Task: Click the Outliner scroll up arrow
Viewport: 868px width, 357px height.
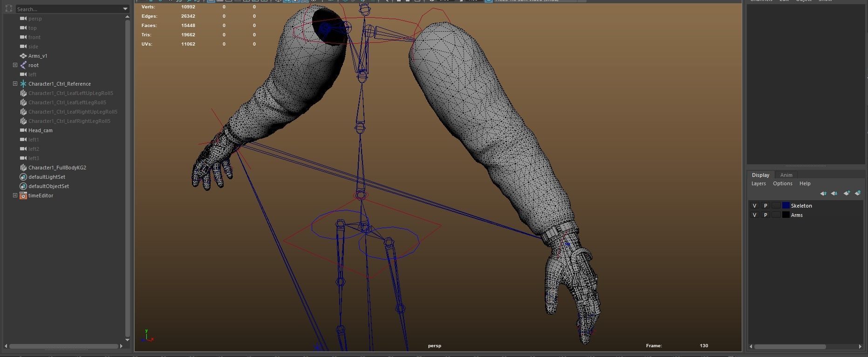Action: click(x=128, y=17)
